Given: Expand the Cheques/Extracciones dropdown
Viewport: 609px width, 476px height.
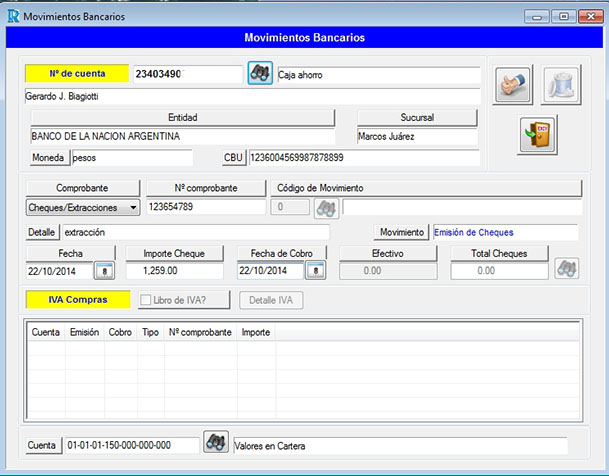Looking at the screenshot, I should (x=134, y=207).
